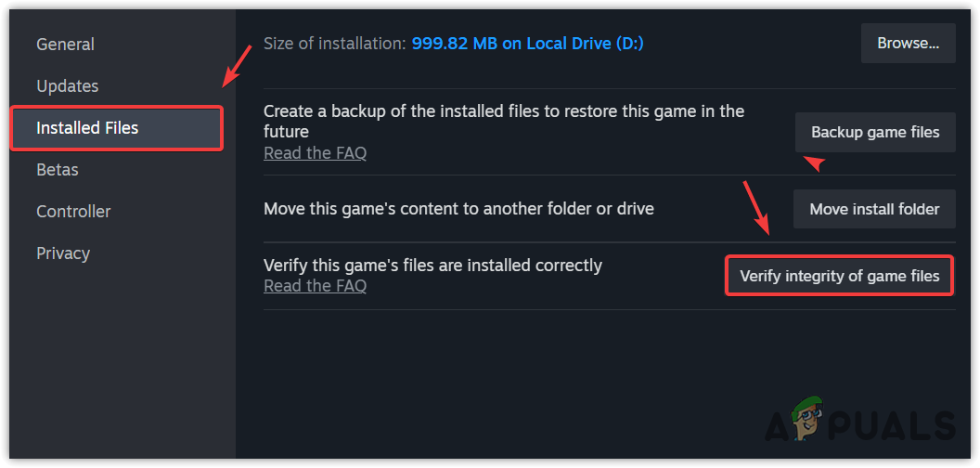
Task: Switch to the Updates tab
Action: pyautogui.click(x=67, y=85)
